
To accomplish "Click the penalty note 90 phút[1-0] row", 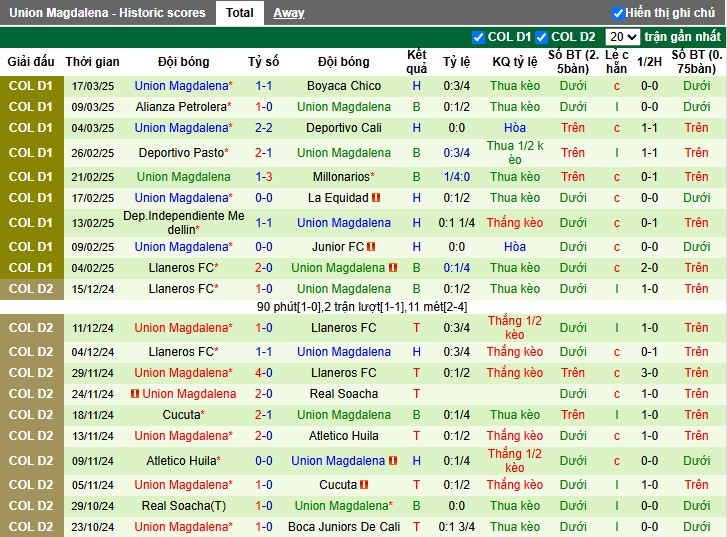I will (362, 307).
